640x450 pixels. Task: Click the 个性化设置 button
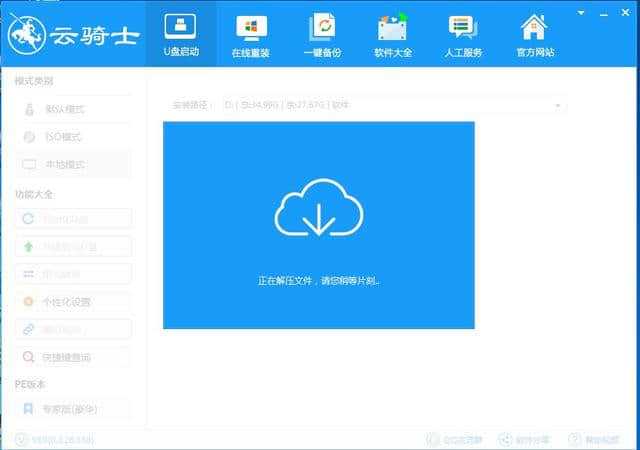point(72,301)
